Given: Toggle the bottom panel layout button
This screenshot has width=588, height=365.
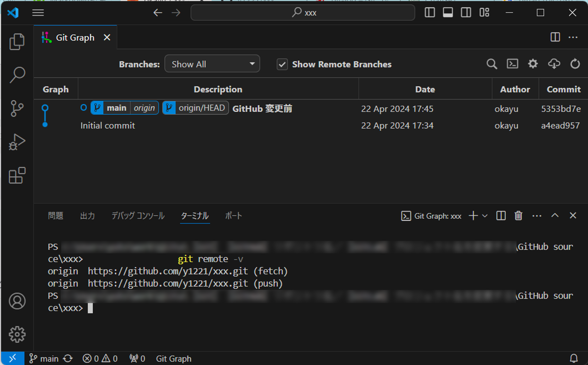Looking at the screenshot, I should click(448, 13).
